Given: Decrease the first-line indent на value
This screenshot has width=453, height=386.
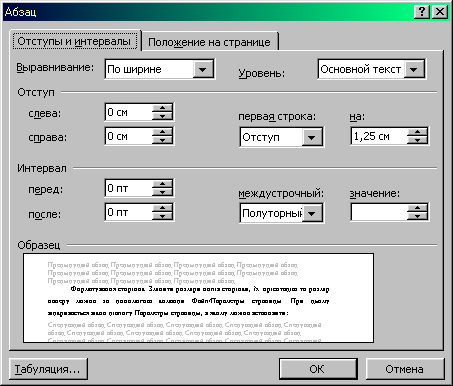Looking at the screenshot, I should 417,140.
